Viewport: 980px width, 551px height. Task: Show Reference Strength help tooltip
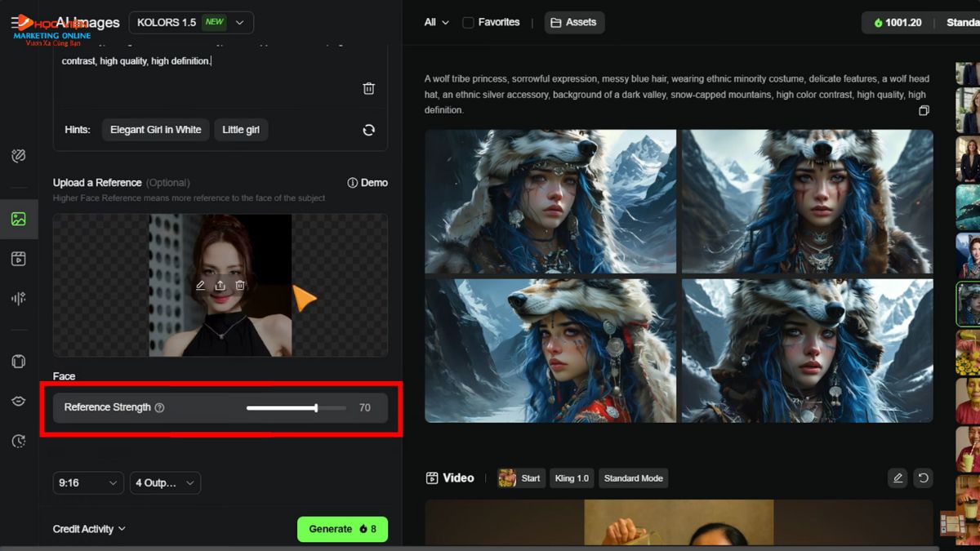pos(159,407)
